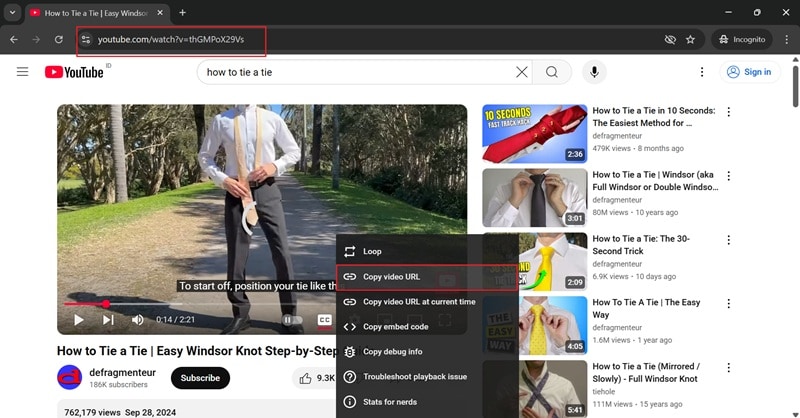Open the tab search dropdown
Screen dimensions: 800x418
(12, 13)
